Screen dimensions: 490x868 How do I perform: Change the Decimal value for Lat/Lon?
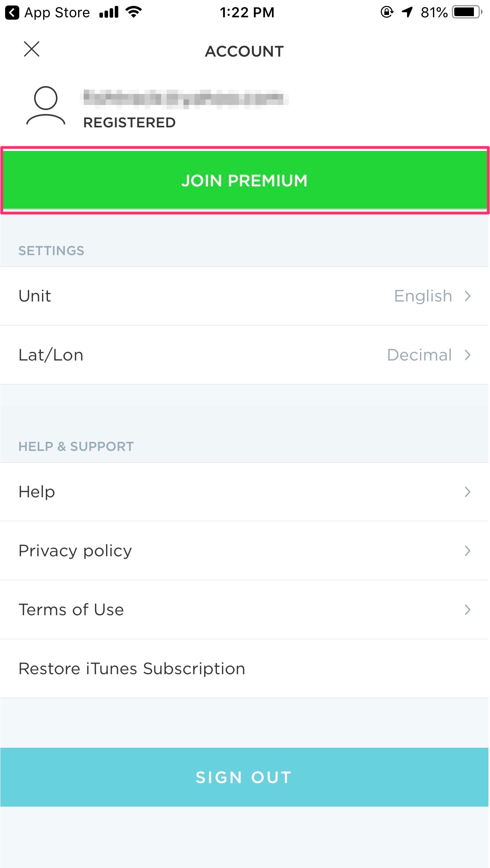[419, 355]
